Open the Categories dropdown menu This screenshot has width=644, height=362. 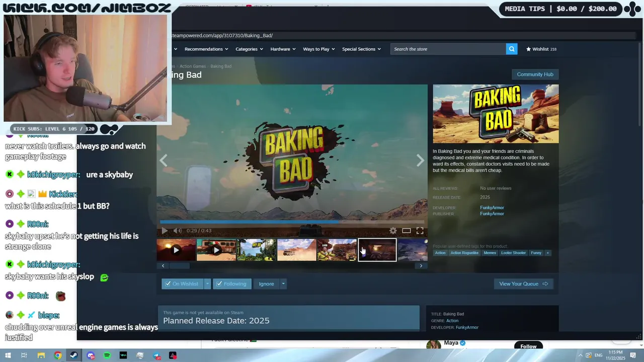250,49
